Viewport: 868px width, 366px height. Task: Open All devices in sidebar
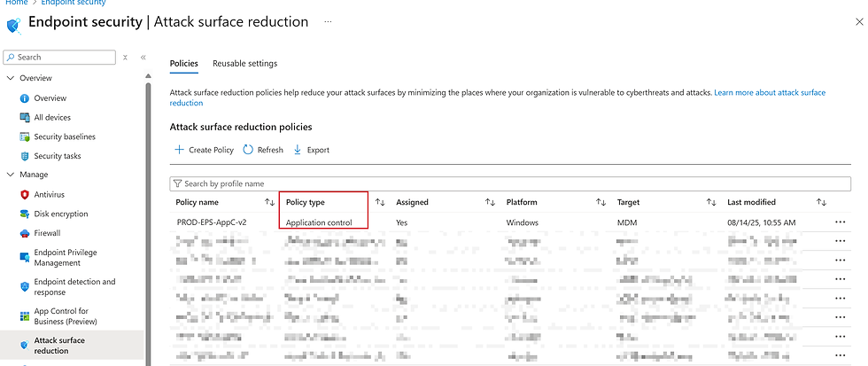click(52, 117)
